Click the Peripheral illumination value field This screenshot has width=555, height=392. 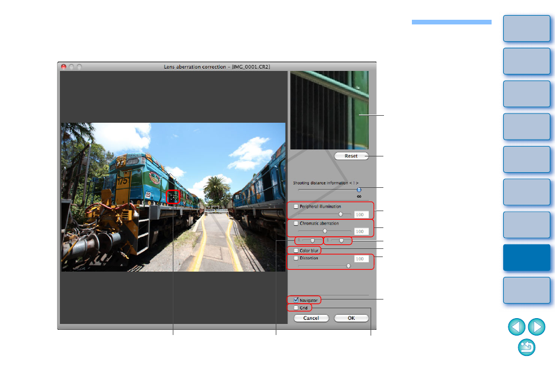coord(361,215)
